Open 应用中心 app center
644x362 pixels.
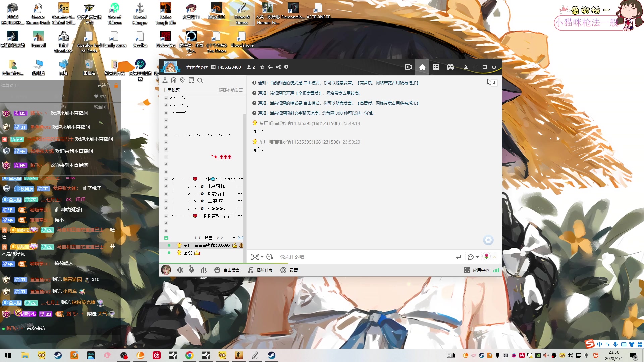click(476, 270)
